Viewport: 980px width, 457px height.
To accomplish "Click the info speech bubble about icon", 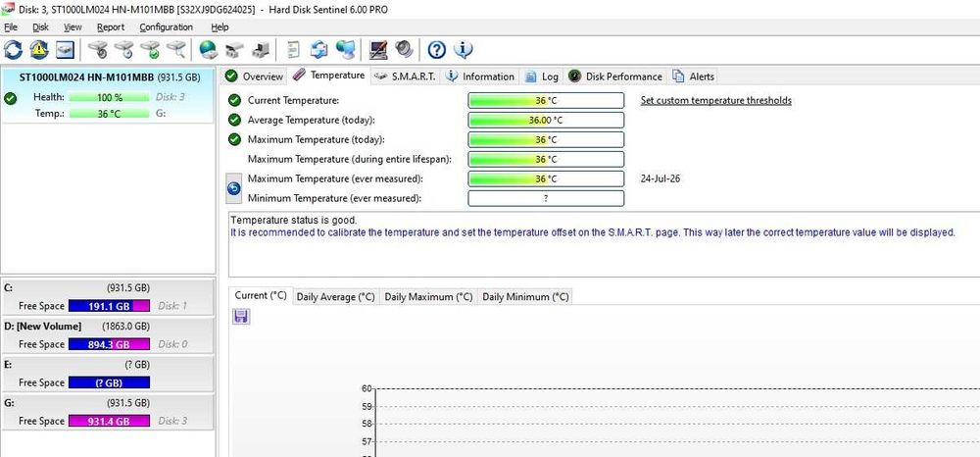I will [x=464, y=49].
